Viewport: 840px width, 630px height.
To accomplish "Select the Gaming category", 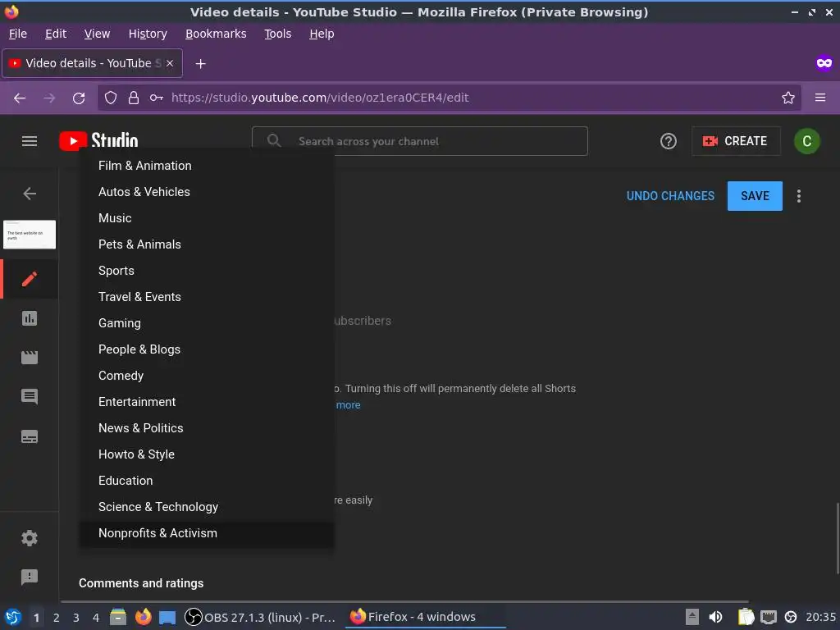I will tap(207, 323).
